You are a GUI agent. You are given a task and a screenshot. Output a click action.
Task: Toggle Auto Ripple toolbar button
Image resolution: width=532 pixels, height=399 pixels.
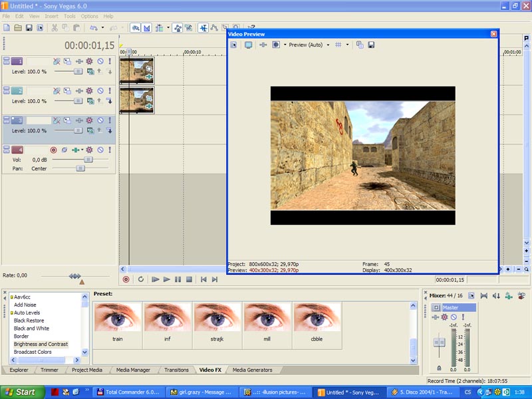[159, 28]
